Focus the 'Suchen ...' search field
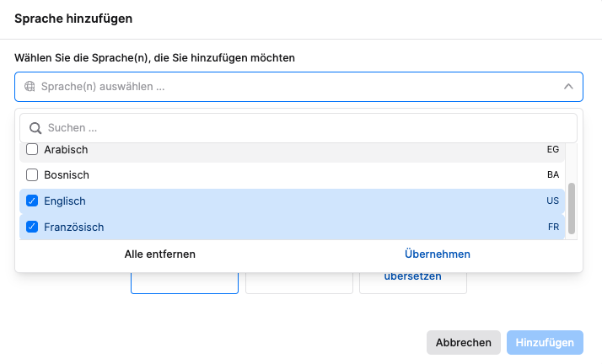 point(298,128)
